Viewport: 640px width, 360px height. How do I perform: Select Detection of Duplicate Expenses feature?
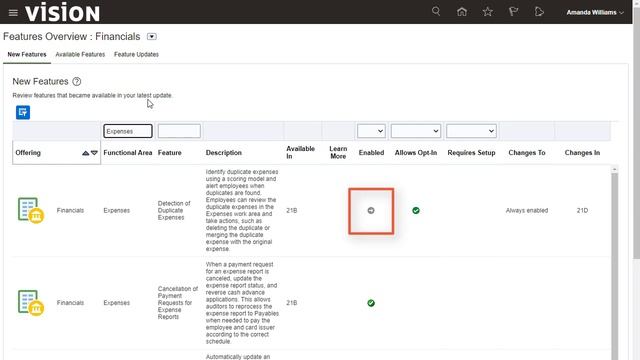174,211
